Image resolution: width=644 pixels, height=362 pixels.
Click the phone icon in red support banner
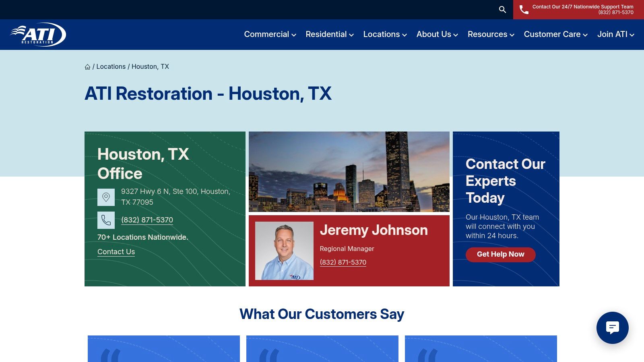(x=524, y=10)
